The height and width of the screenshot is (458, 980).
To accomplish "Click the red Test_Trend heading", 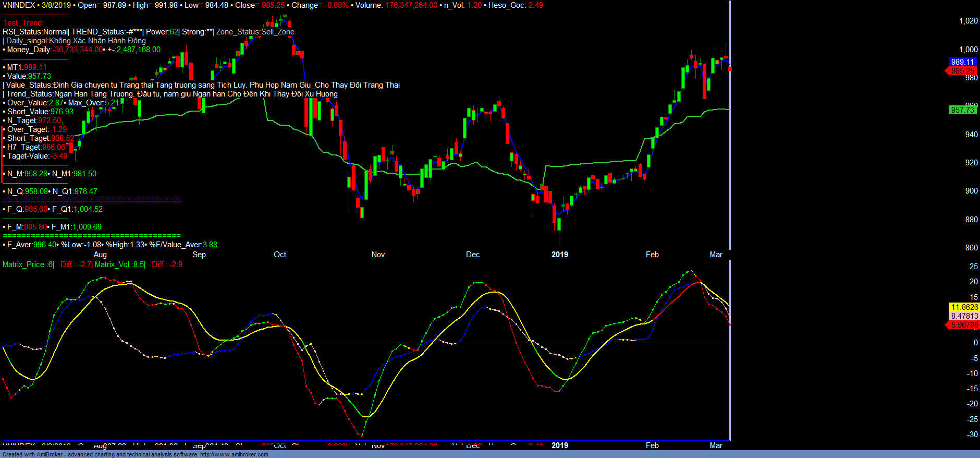I will [23, 23].
